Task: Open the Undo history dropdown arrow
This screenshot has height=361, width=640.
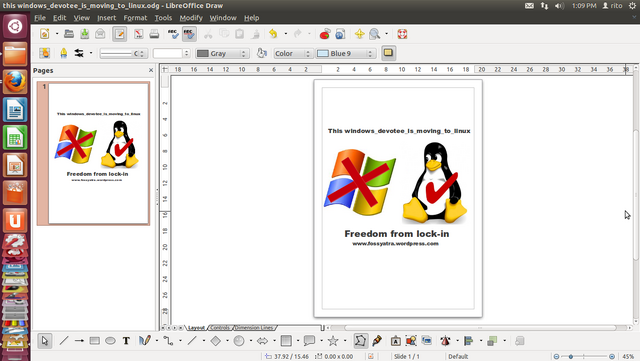Action: (285, 34)
